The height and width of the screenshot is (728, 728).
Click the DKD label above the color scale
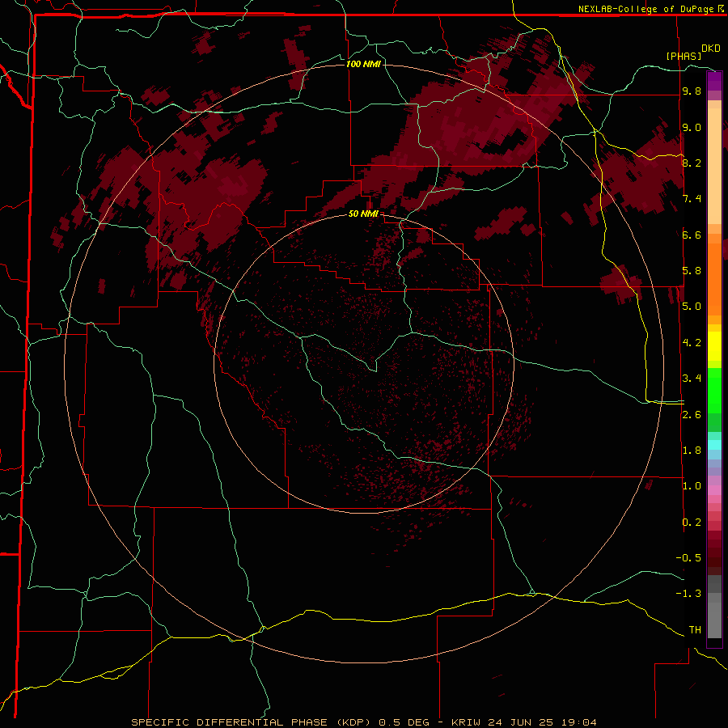tap(710, 49)
